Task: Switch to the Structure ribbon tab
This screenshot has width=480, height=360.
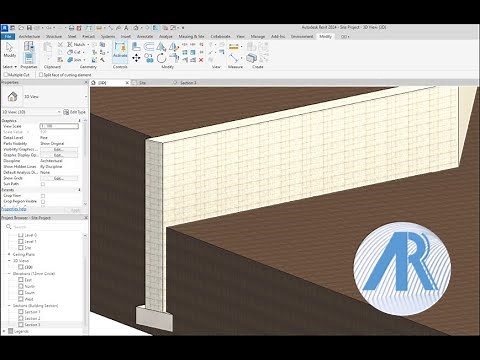Action: click(54, 36)
